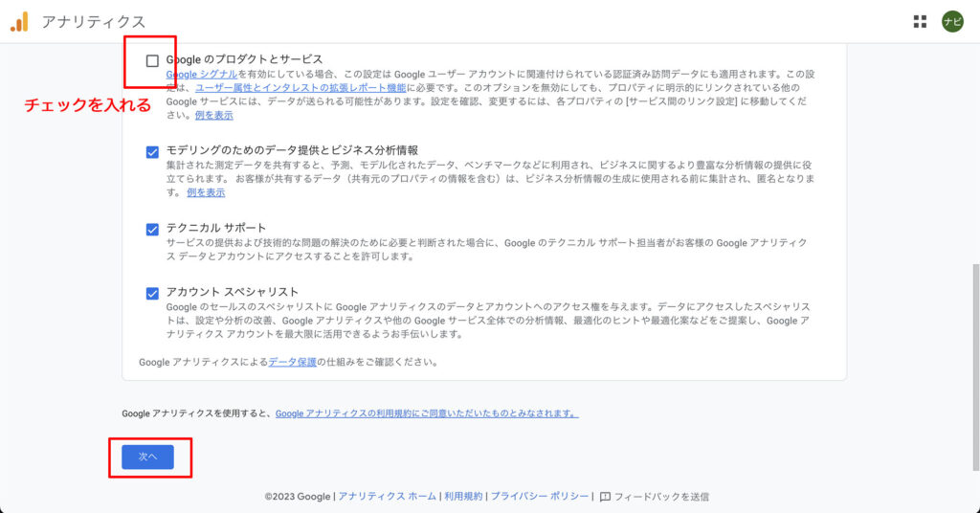Click the feedback speech bubble icon

[605, 497]
